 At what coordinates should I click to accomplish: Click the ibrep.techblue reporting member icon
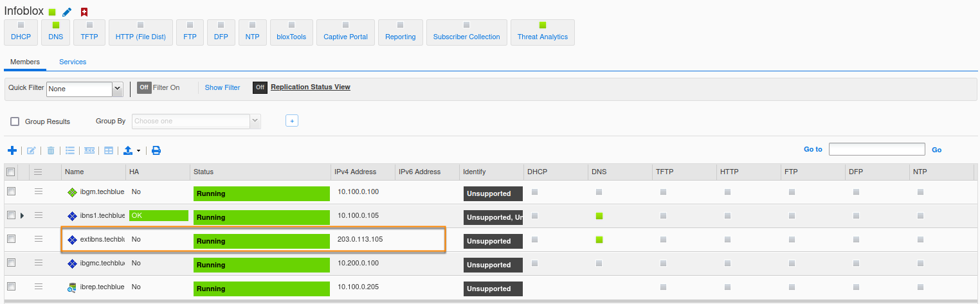tap(72, 287)
